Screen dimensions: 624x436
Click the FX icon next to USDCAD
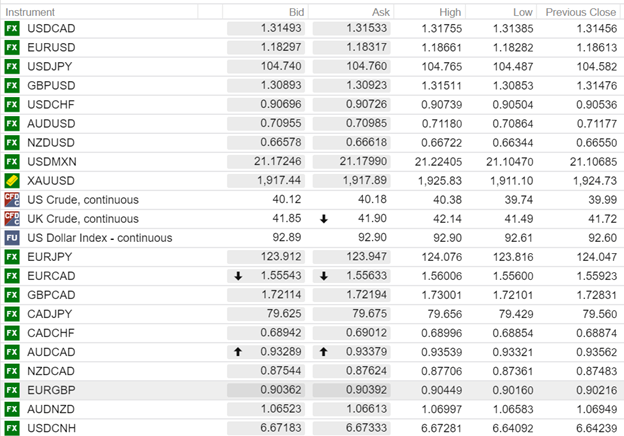click(12, 28)
